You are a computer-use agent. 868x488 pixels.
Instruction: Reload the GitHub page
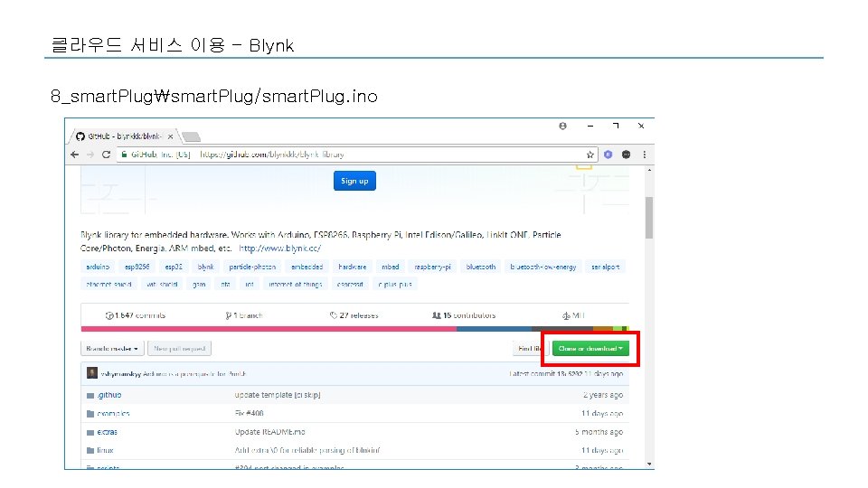click(x=107, y=155)
